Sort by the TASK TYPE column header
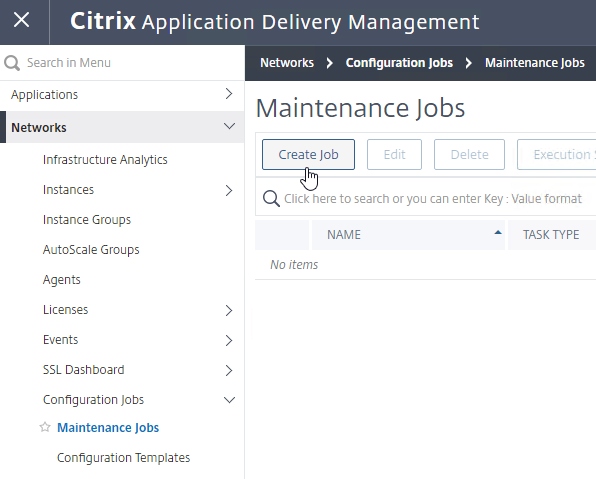Image resolution: width=596 pixels, height=479 pixels. pos(551,235)
